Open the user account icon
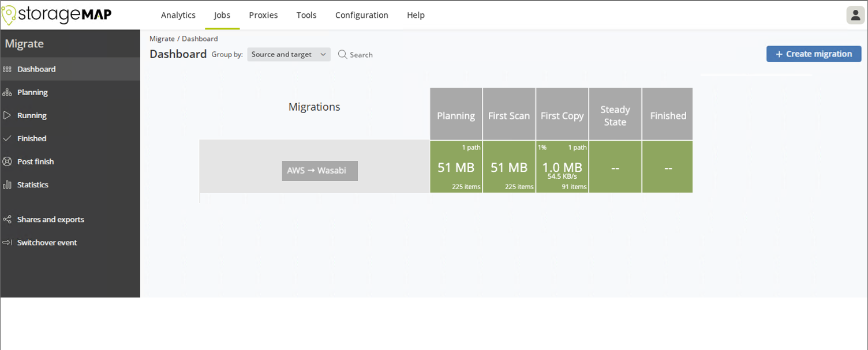 (855, 15)
